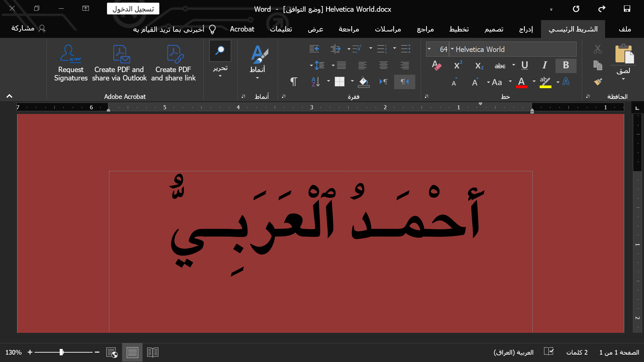Toggle show paragraph marks pilcrow

click(x=293, y=82)
